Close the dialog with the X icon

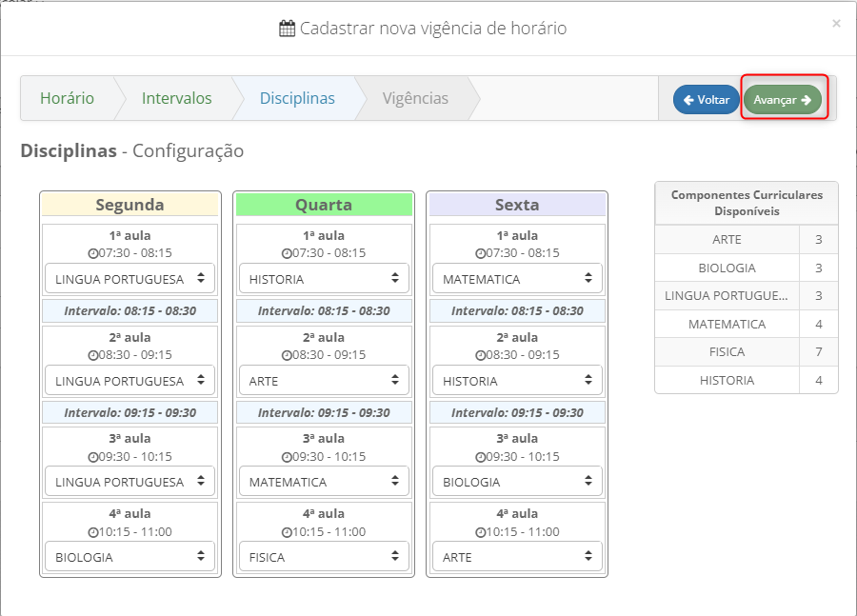point(836,24)
